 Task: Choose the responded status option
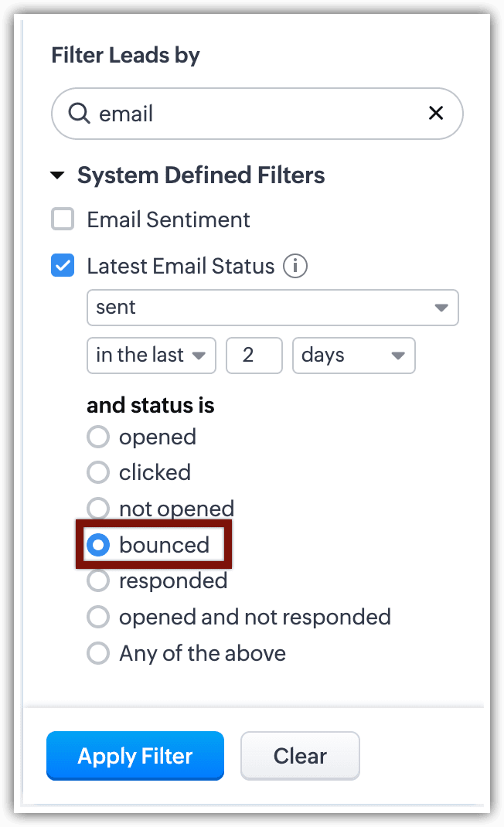coord(98,580)
